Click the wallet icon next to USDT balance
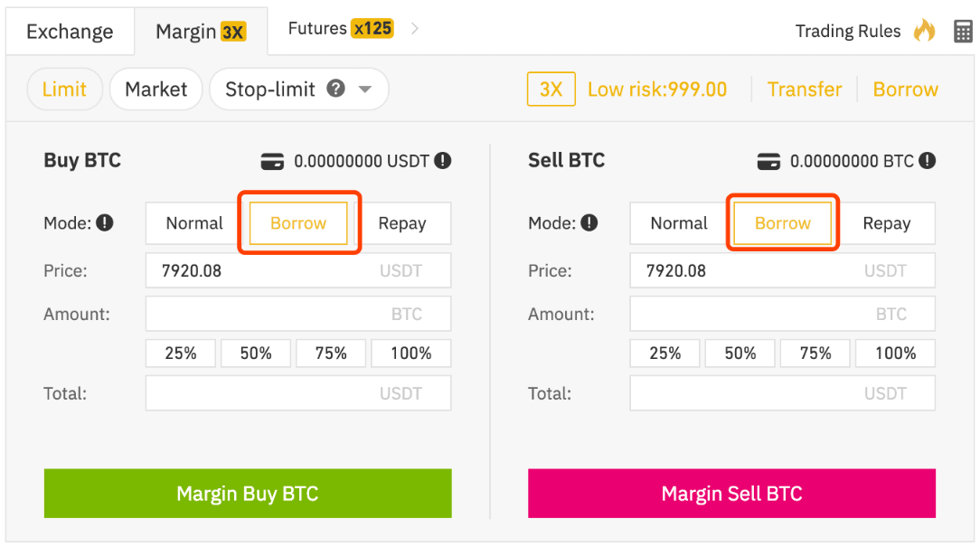 point(274,161)
